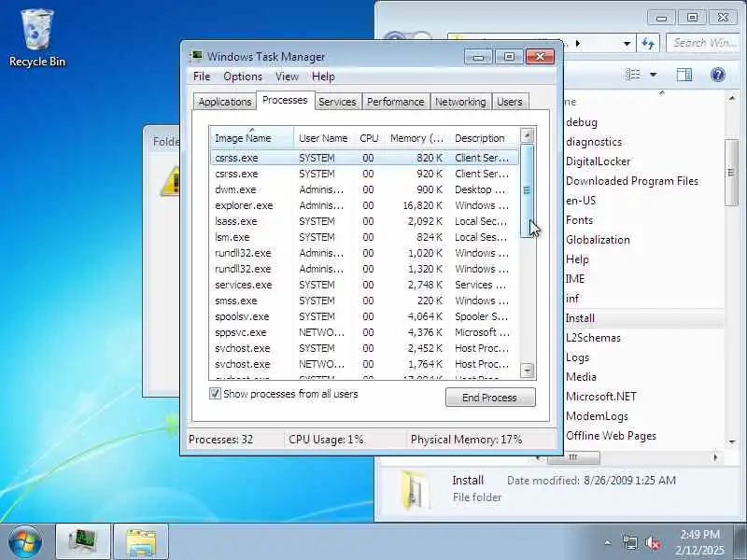
Task: Open the Help menu in Task Manager
Action: (x=323, y=77)
